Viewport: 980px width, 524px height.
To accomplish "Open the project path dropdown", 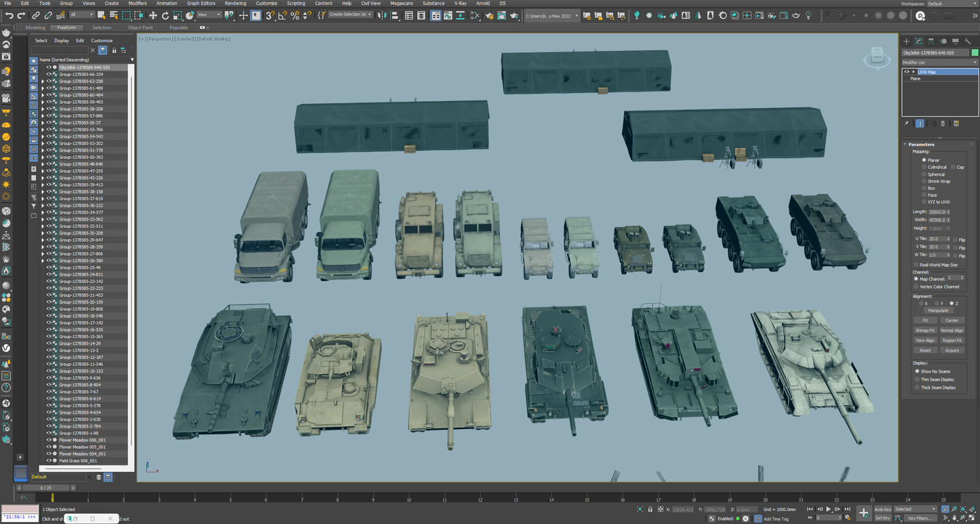I will 552,15.
